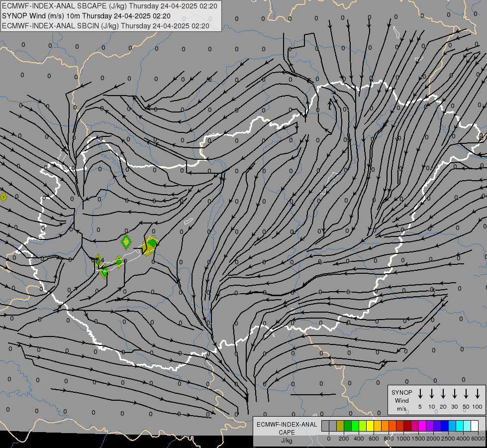Click the '800' tick label on CAPE scale
This screenshot has width=487, height=448.
[x=389, y=439]
